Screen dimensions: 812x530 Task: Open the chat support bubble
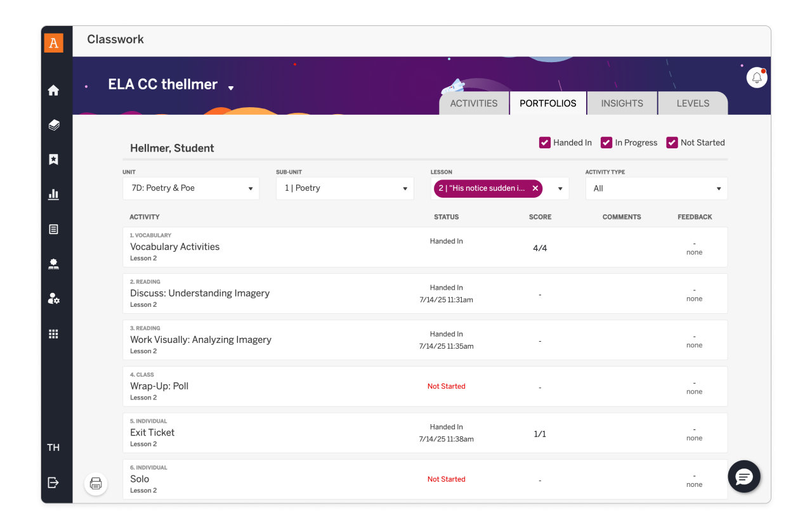coord(743,477)
